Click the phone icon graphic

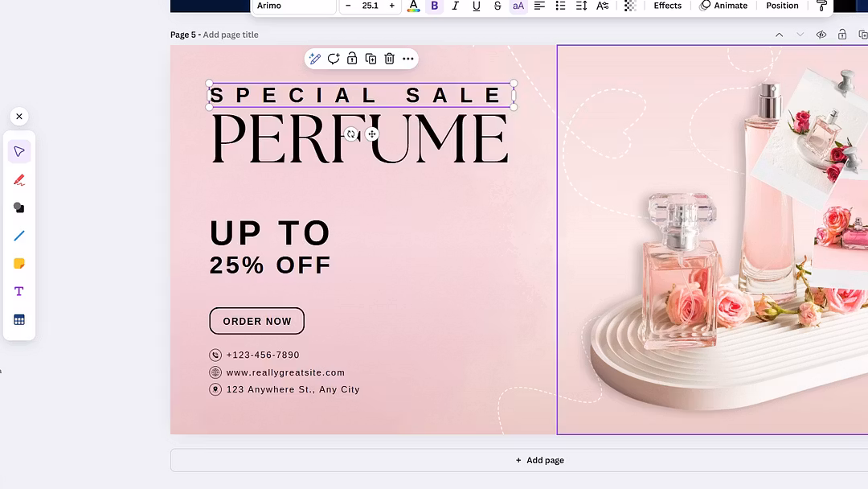pos(215,355)
